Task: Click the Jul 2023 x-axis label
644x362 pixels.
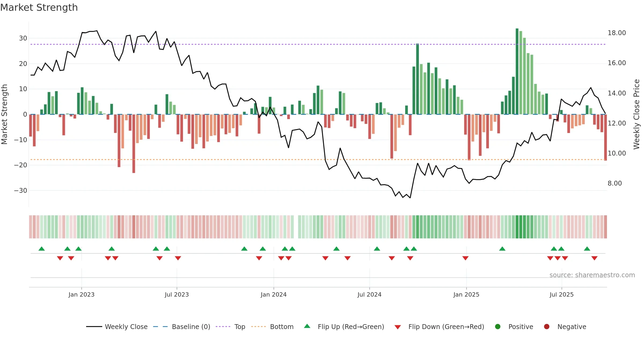Action: [x=177, y=294]
